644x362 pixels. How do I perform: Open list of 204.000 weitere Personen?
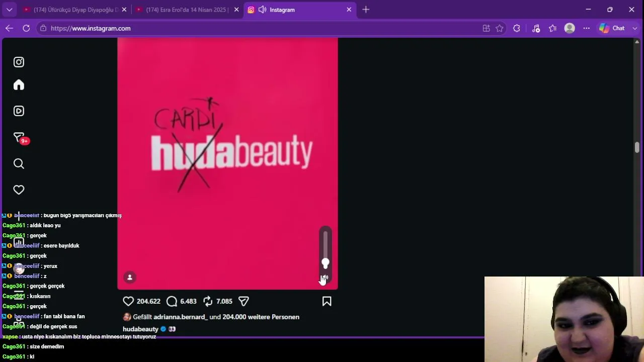pos(261,317)
